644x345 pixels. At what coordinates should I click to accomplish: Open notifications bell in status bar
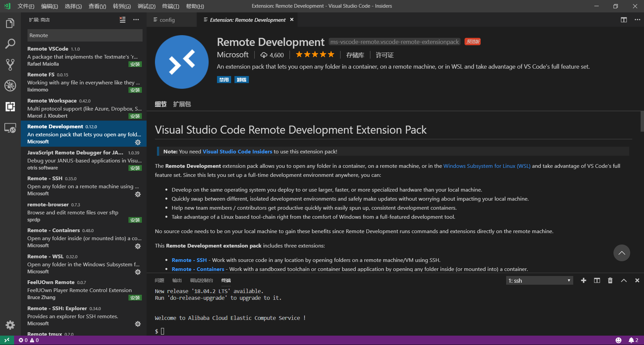coord(633,340)
